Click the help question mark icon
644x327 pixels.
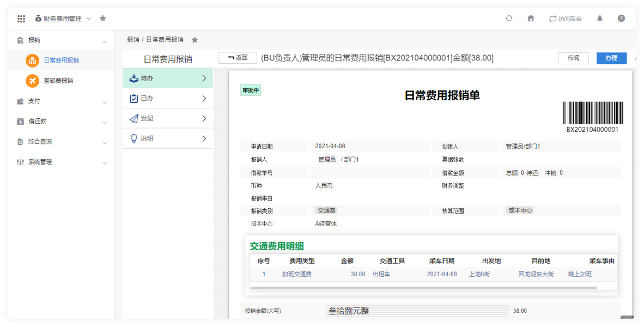622,18
